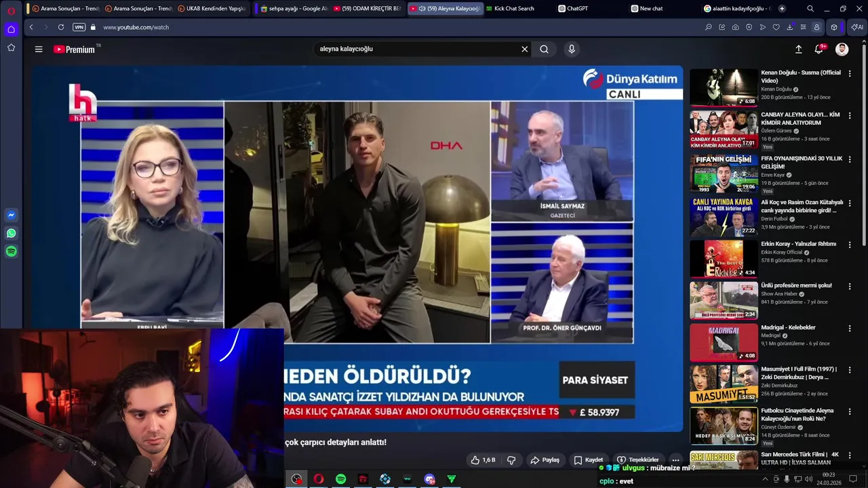Open the easy setup sliders icon

click(804, 27)
